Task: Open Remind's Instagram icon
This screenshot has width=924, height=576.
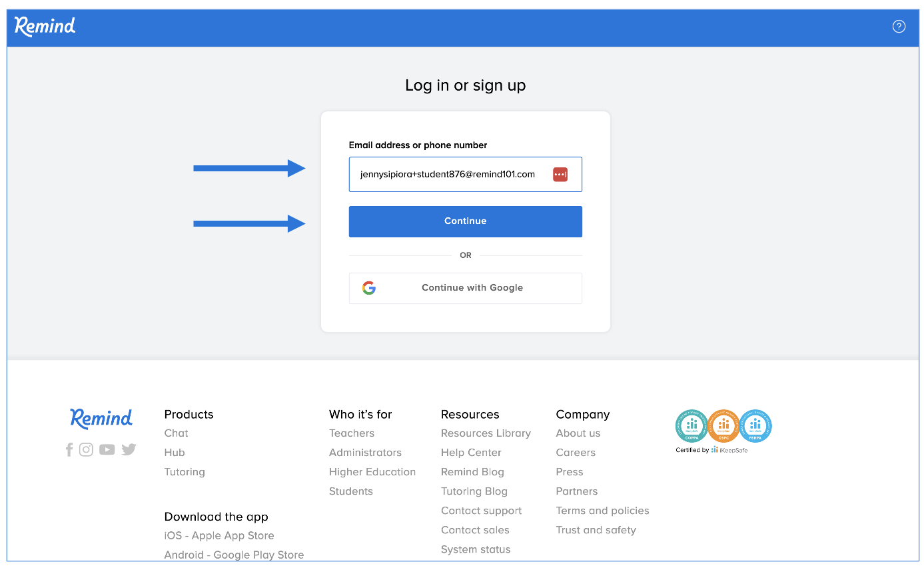Action: (x=86, y=450)
